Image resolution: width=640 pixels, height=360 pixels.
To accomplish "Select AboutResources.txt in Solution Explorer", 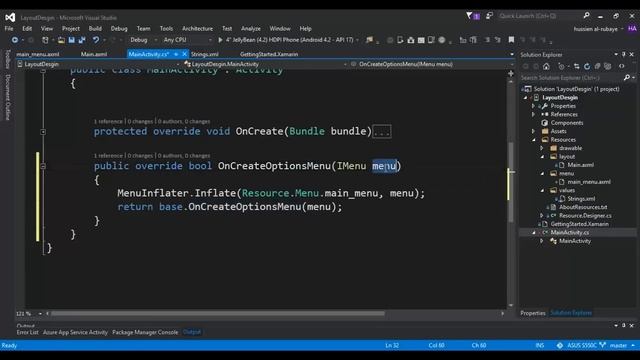I will (583, 207).
